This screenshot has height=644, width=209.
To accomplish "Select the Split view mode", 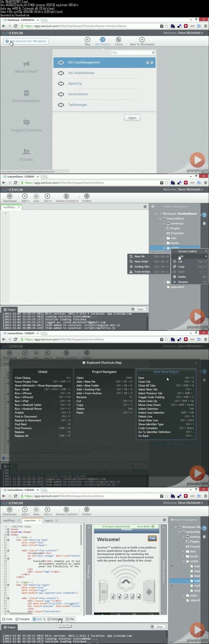I will coord(38,619).
